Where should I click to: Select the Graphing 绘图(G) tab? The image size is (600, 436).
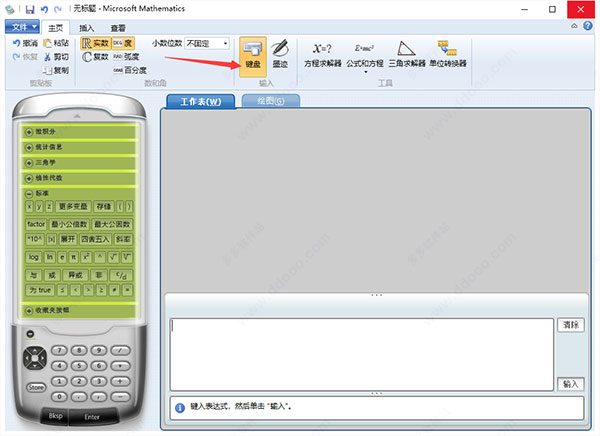coord(271,101)
